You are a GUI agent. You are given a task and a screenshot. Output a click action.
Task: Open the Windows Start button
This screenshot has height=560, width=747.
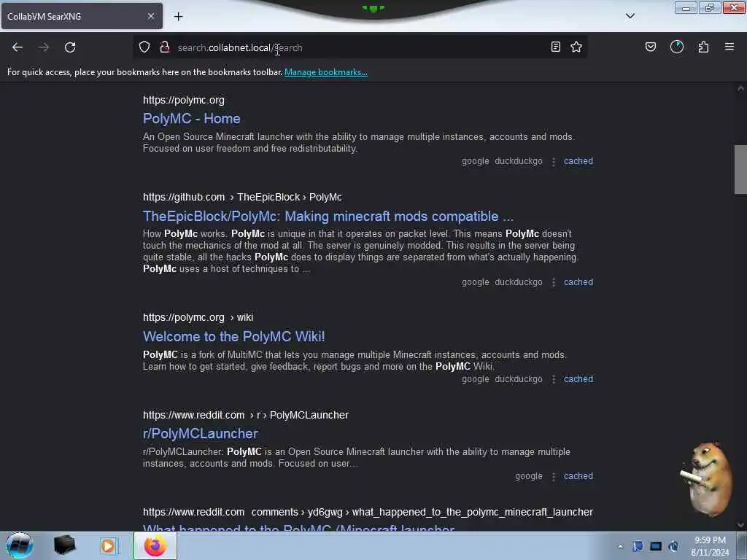coord(19,545)
